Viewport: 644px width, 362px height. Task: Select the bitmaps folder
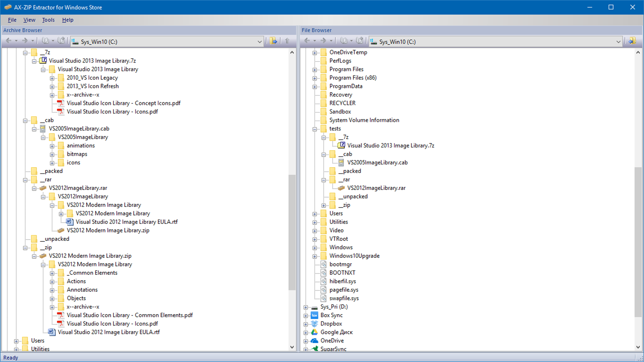77,154
